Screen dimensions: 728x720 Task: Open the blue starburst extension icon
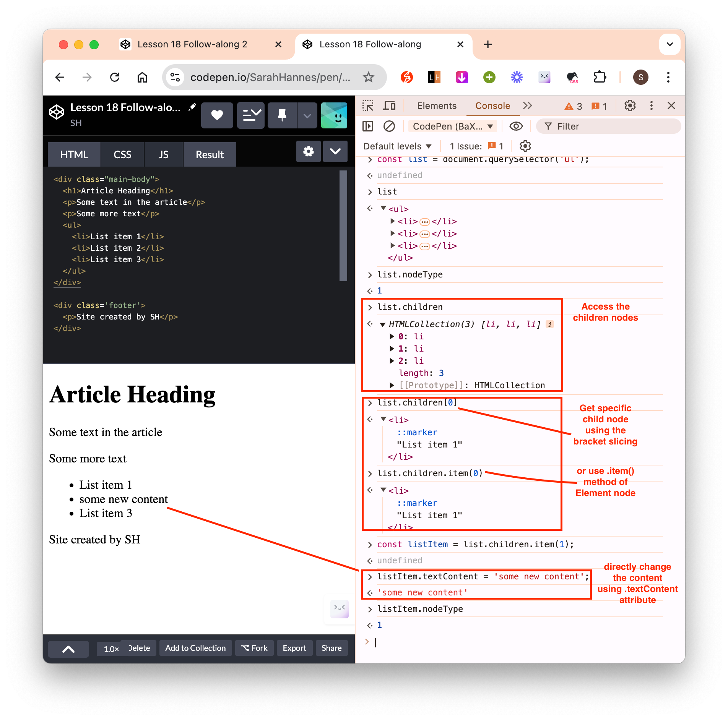pos(517,78)
